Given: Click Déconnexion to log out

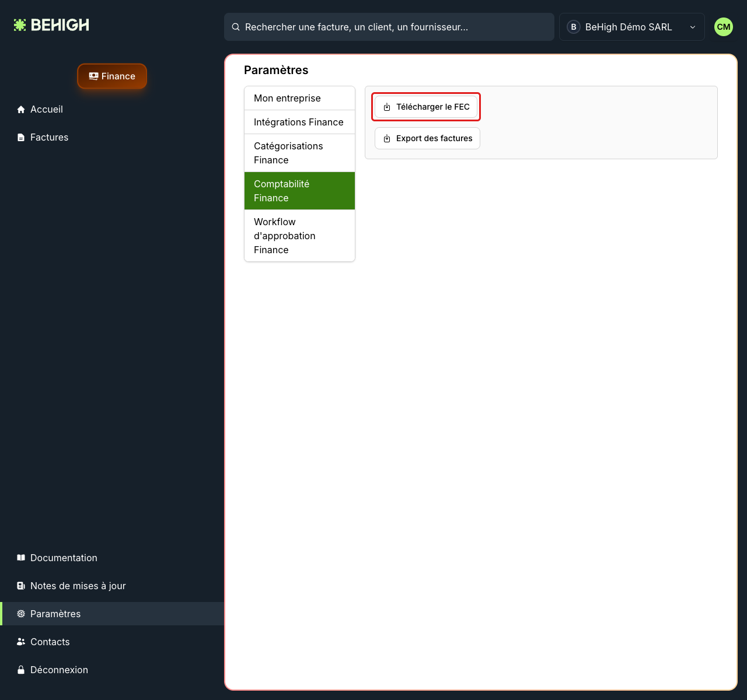Looking at the screenshot, I should coord(112,670).
